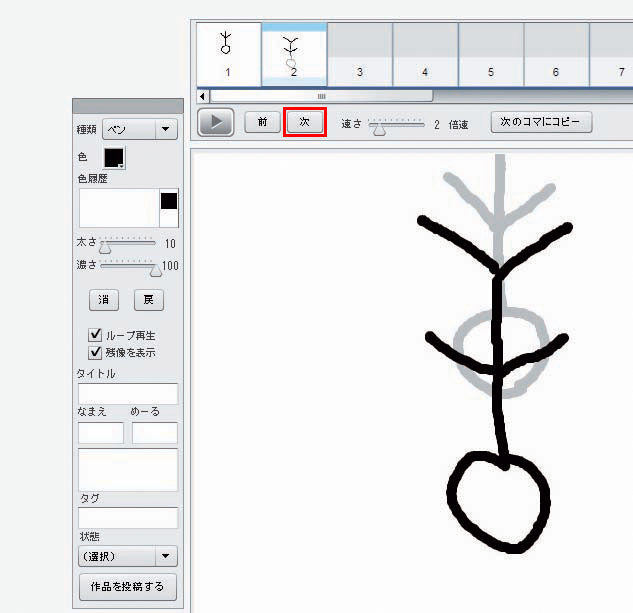Open the 色 color picker swatch
The width and height of the screenshot is (633, 613).
tap(115, 158)
